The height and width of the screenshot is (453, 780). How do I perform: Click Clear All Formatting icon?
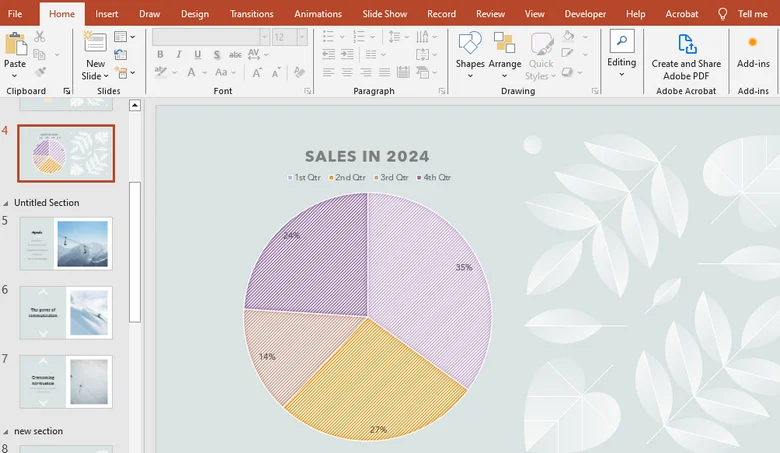tap(299, 73)
